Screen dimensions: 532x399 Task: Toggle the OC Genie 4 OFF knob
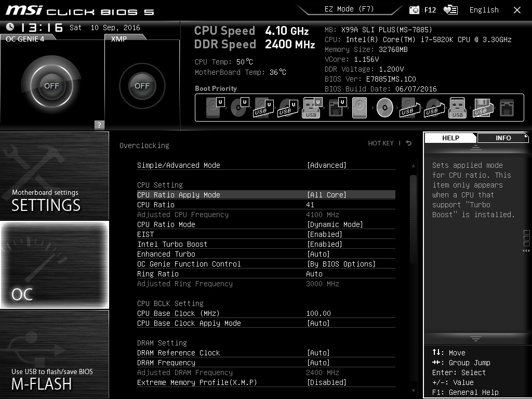51,86
